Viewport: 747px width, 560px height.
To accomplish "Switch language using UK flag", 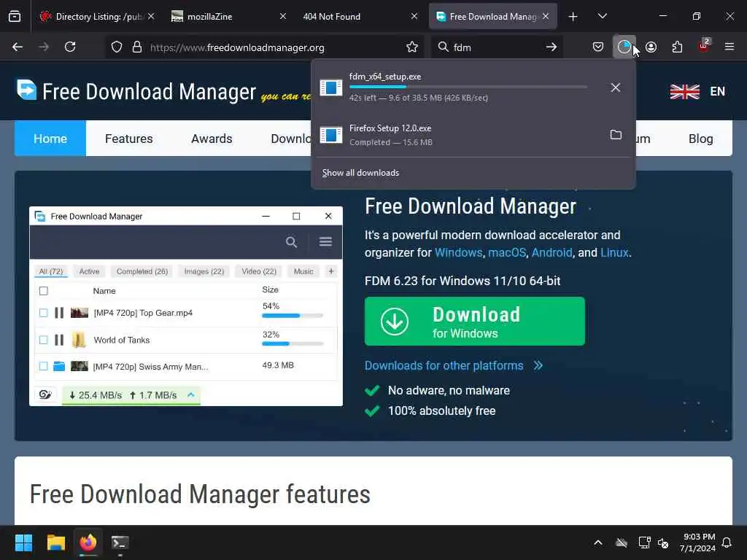I will pos(684,91).
